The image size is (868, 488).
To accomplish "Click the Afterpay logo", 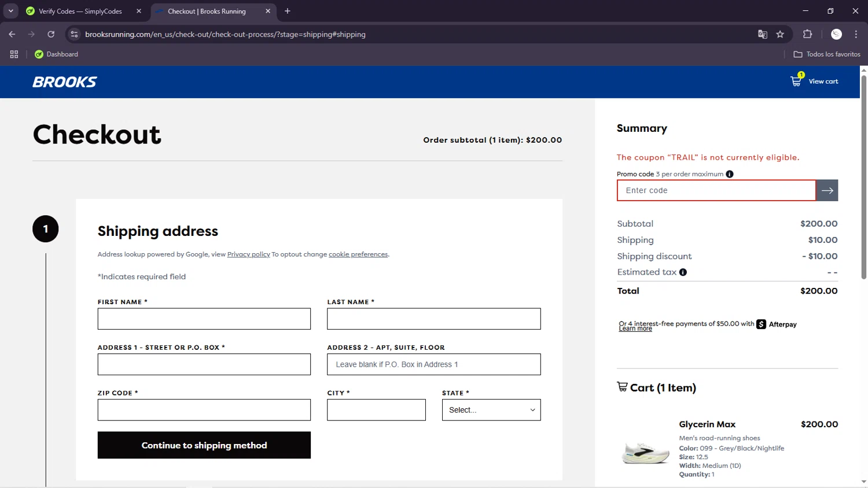I will click(x=777, y=324).
